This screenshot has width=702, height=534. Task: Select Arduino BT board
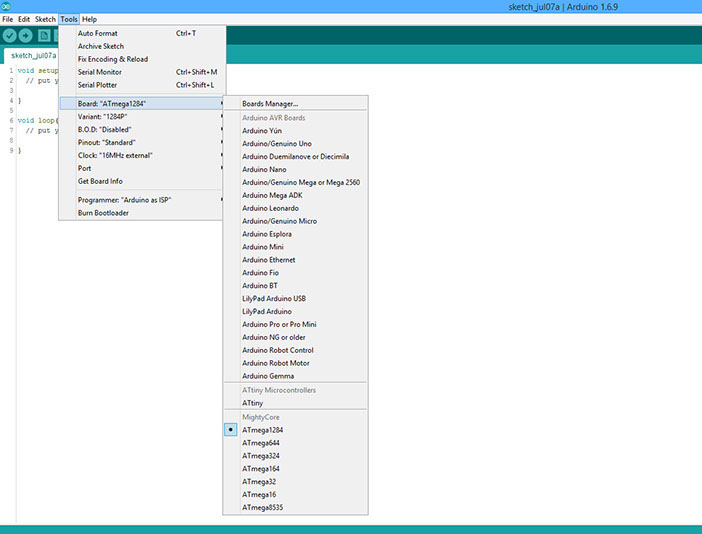[295, 286]
